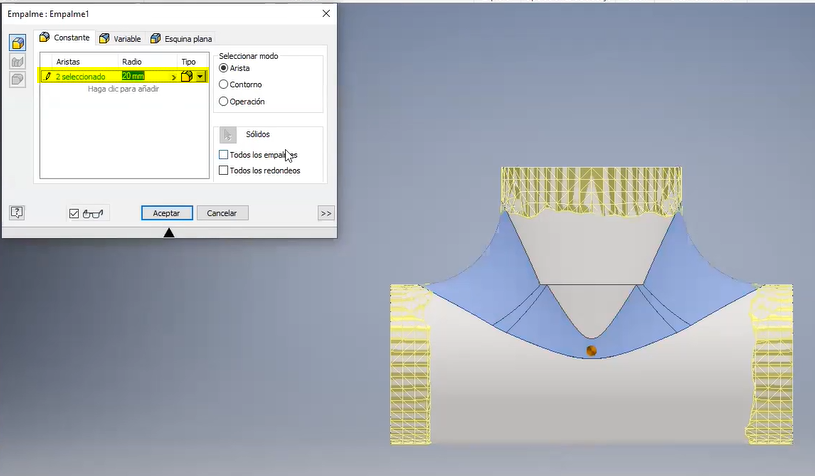
Task: Open the Tipo dropdown arrow
Action: click(x=200, y=76)
